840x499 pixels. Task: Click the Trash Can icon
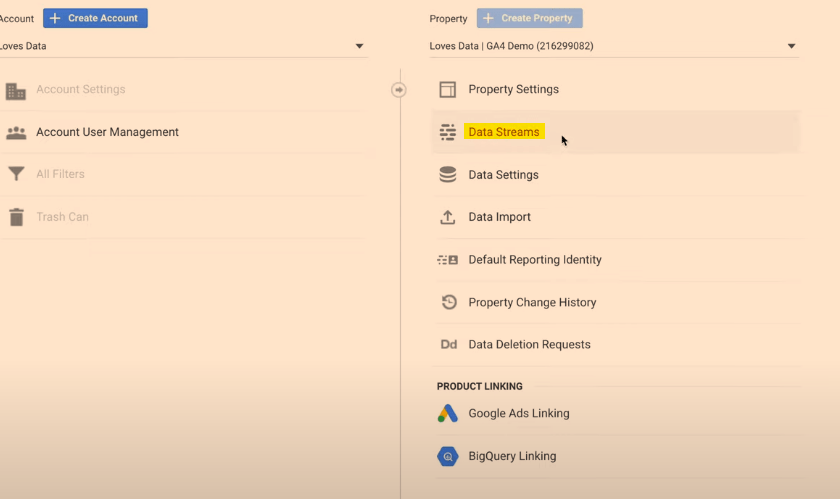(17, 217)
